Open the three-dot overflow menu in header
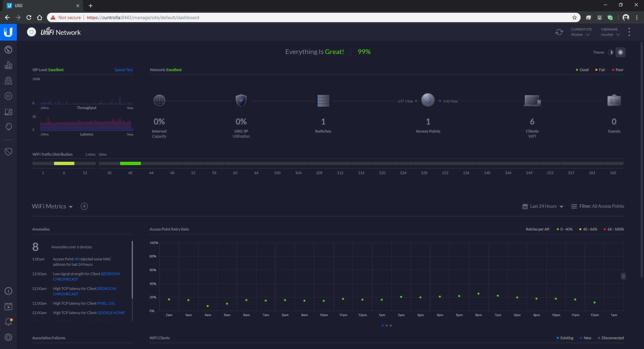Screen dimensions: 644x349 (x=629, y=32)
